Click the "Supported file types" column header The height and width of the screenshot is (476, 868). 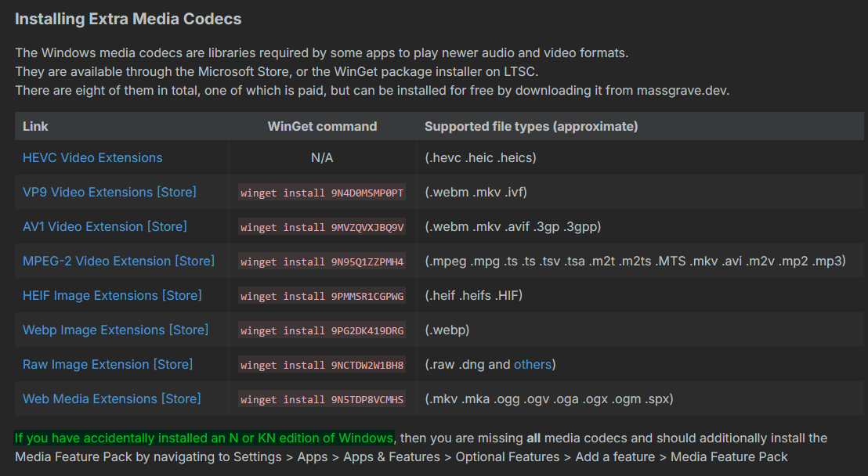click(531, 126)
